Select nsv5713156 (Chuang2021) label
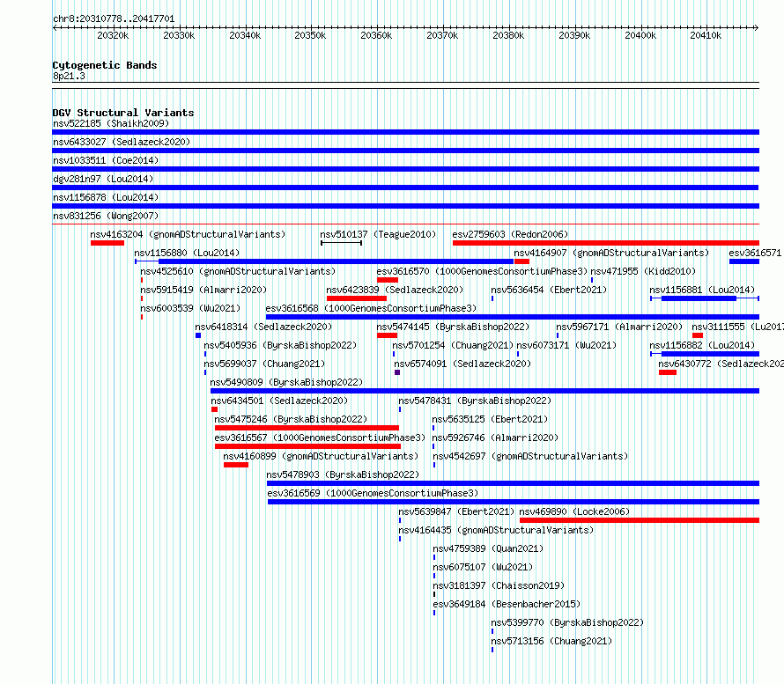 [x=551, y=641]
